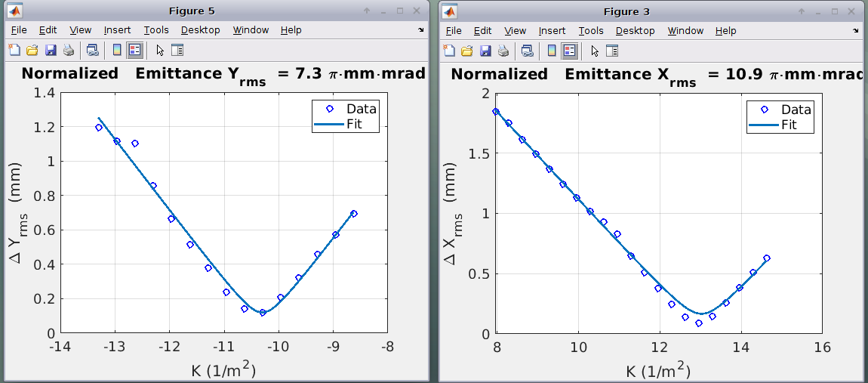Image resolution: width=868 pixels, height=383 pixels.
Task: Open the File menu in Figure 3
Action: pos(454,30)
